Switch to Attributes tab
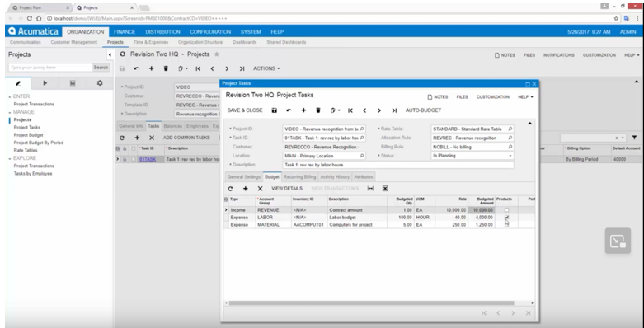Image resolution: width=644 pixels, height=328 pixels. click(363, 177)
